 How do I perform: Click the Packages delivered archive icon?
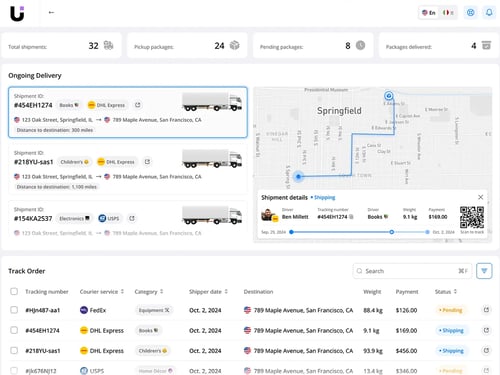[x=486, y=45]
